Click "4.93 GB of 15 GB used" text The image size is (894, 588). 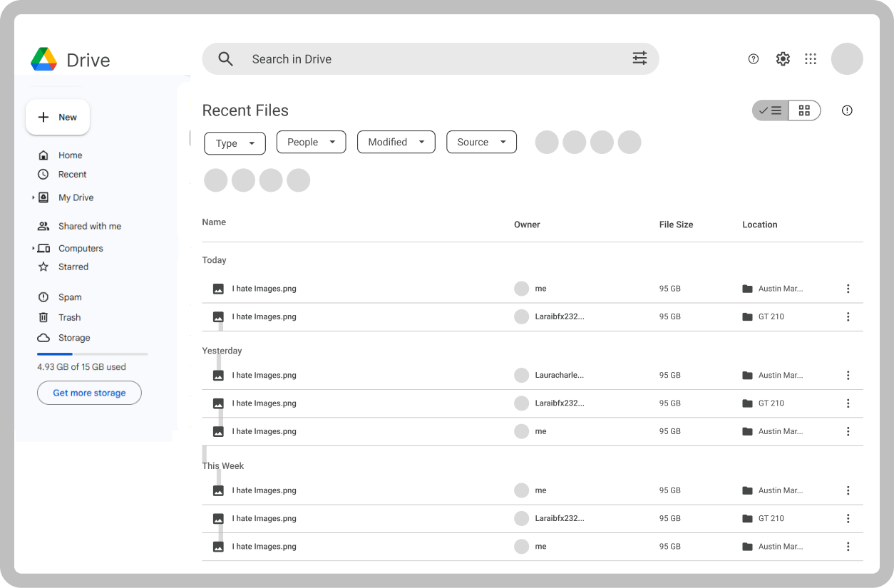pos(81,367)
